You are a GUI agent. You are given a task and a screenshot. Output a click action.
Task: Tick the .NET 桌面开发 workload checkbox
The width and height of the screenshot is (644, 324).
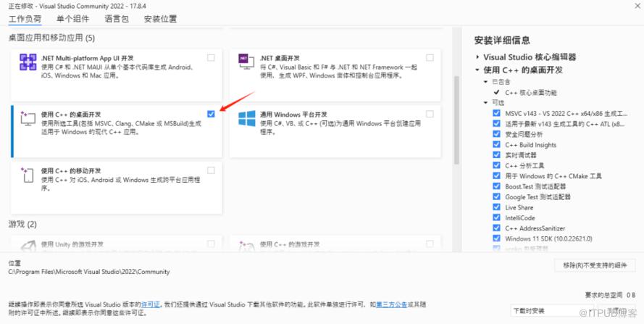pos(430,58)
